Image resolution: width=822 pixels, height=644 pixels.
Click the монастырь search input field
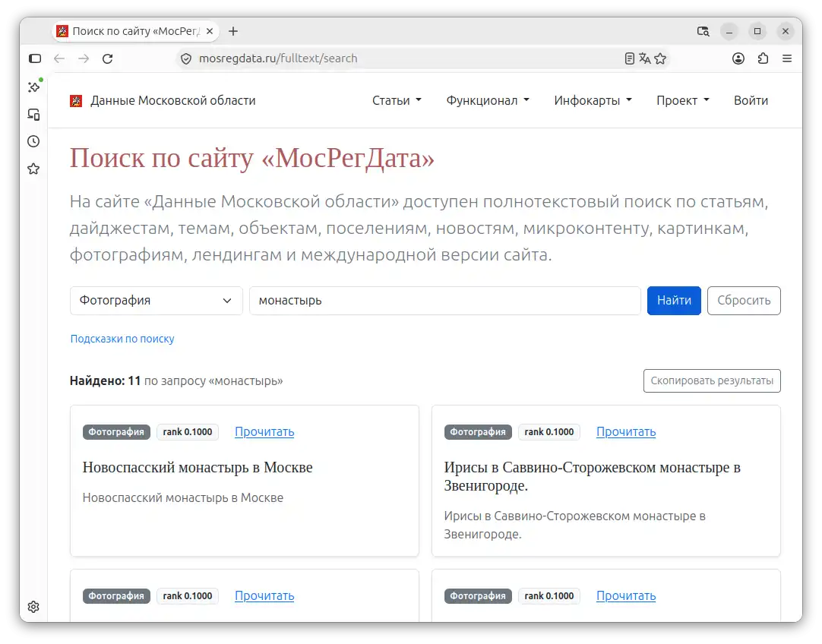click(x=445, y=301)
